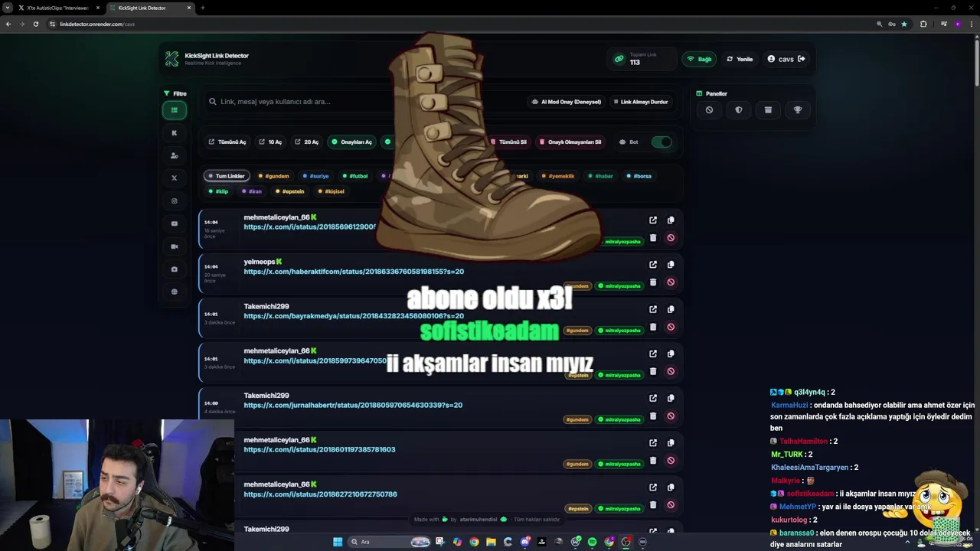The width and height of the screenshot is (980, 551).
Task: Toggle AI Mod Onay (Deneysel)
Action: point(566,102)
